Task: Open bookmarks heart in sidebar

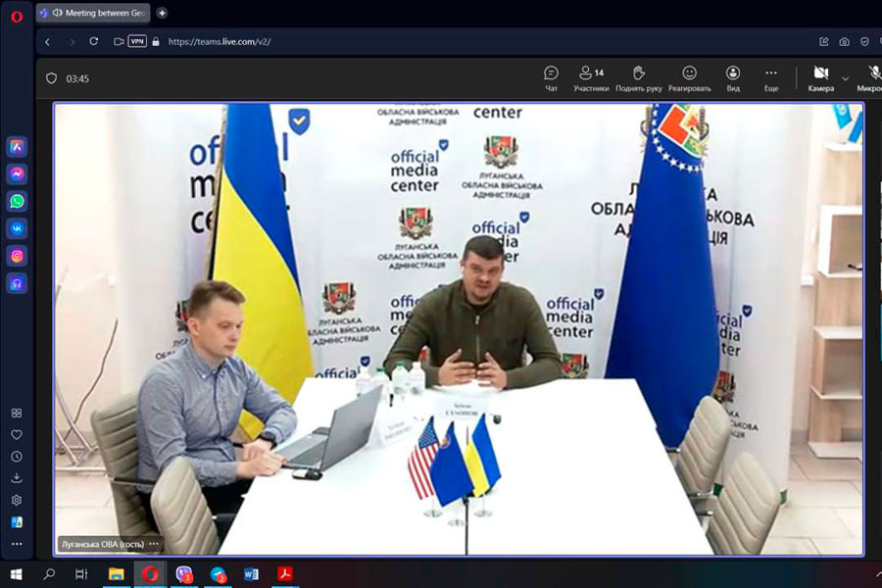Action: 17,434
